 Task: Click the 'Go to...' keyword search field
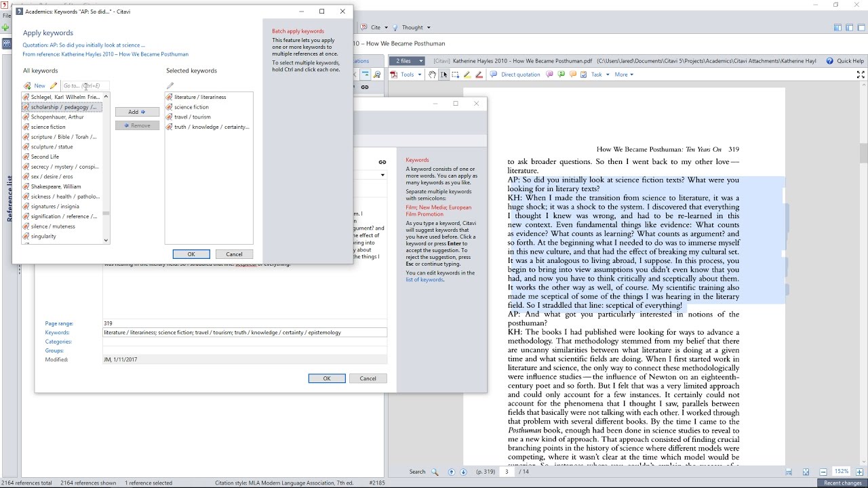click(x=85, y=86)
